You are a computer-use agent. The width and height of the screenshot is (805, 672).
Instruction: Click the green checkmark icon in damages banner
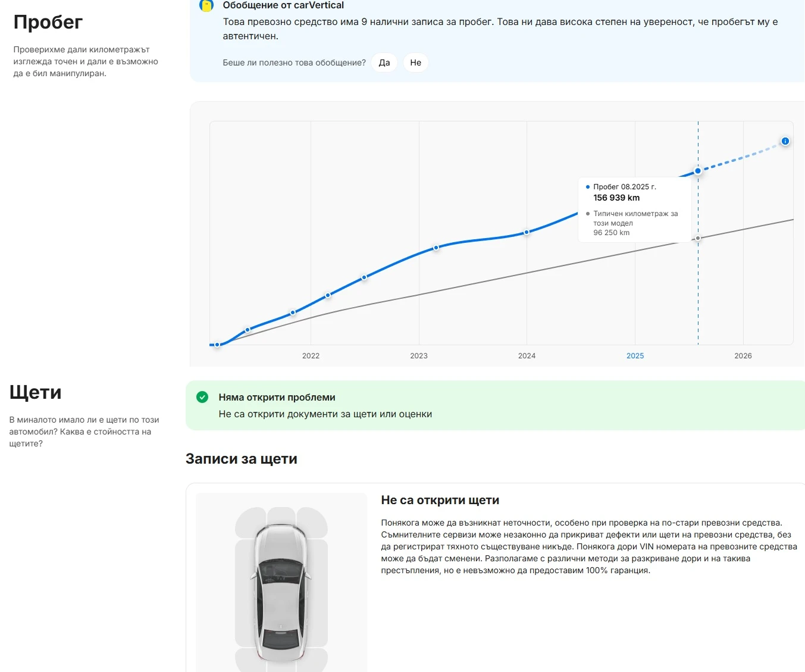coord(202,397)
